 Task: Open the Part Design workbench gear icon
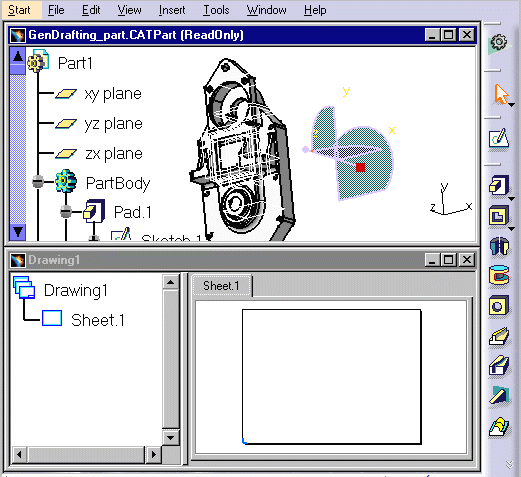point(499,43)
